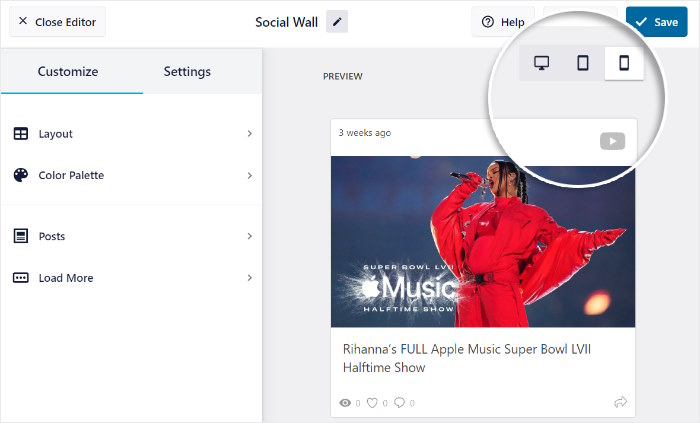Select the desktop preview icon

click(542, 63)
